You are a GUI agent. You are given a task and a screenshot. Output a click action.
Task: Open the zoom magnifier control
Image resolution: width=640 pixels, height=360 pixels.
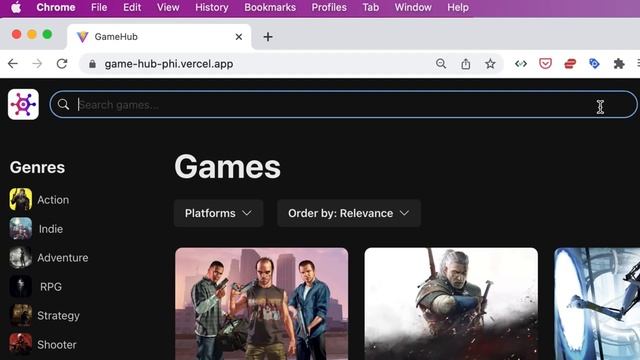click(441, 64)
